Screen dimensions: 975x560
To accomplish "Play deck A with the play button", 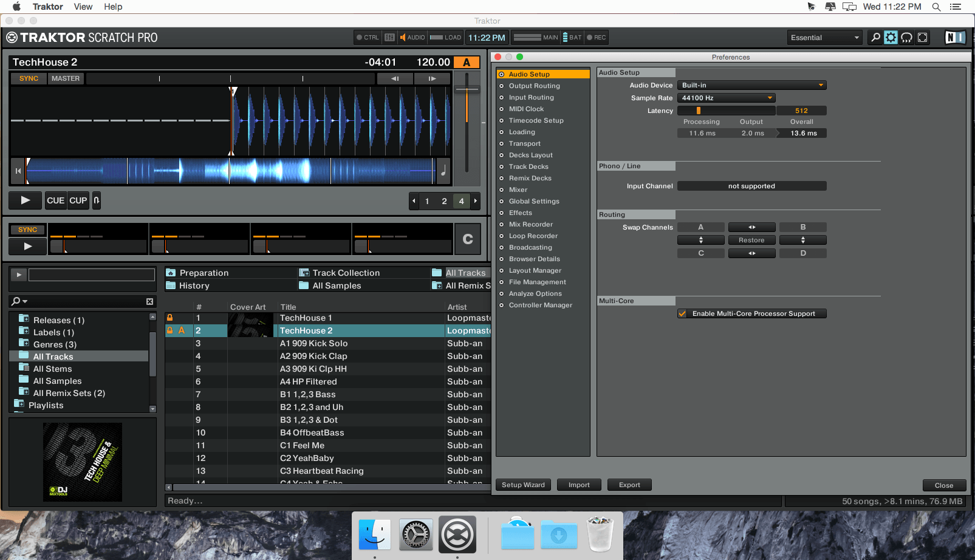I will coord(26,200).
